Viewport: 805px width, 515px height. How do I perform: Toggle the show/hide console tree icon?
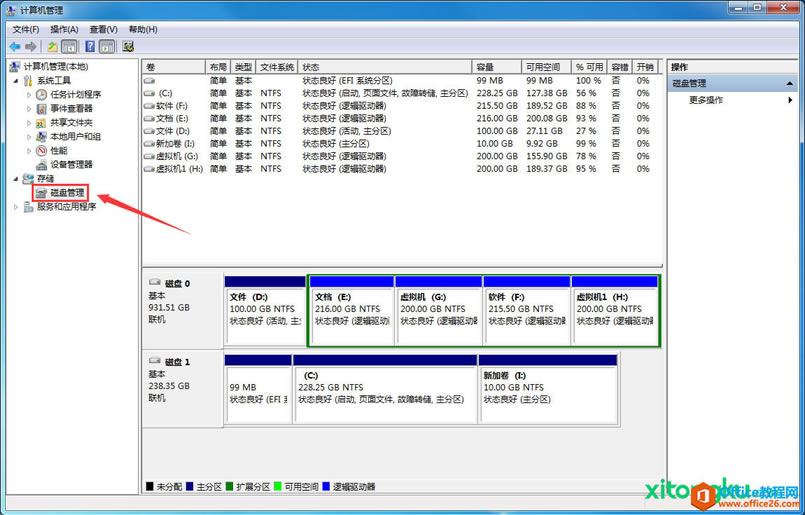click(69, 47)
